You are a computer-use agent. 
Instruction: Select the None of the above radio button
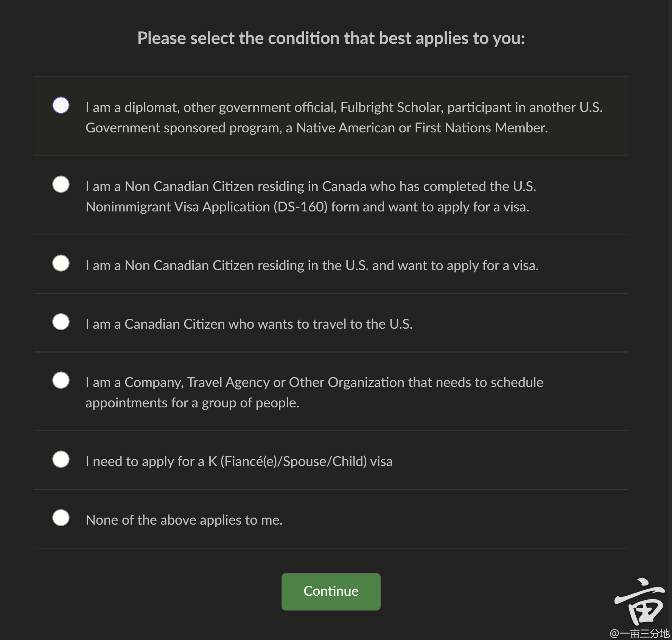[61, 518]
